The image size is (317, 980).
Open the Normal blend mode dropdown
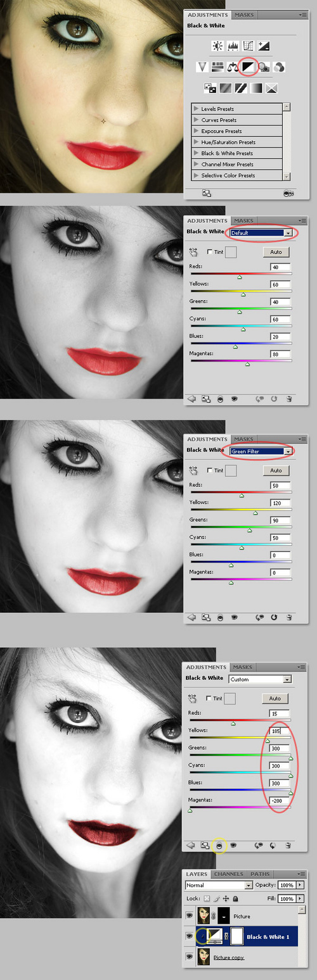click(x=219, y=885)
